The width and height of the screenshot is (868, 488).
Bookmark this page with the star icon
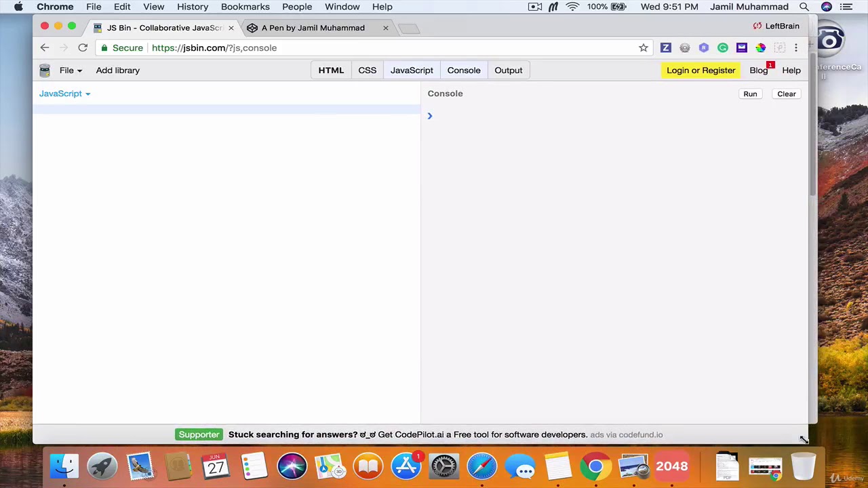click(643, 47)
